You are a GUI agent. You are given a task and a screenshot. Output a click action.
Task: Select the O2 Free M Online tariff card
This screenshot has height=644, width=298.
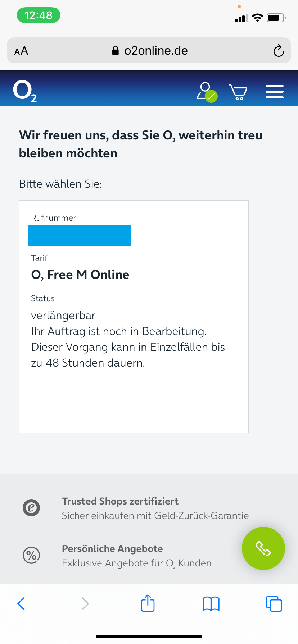(134, 317)
